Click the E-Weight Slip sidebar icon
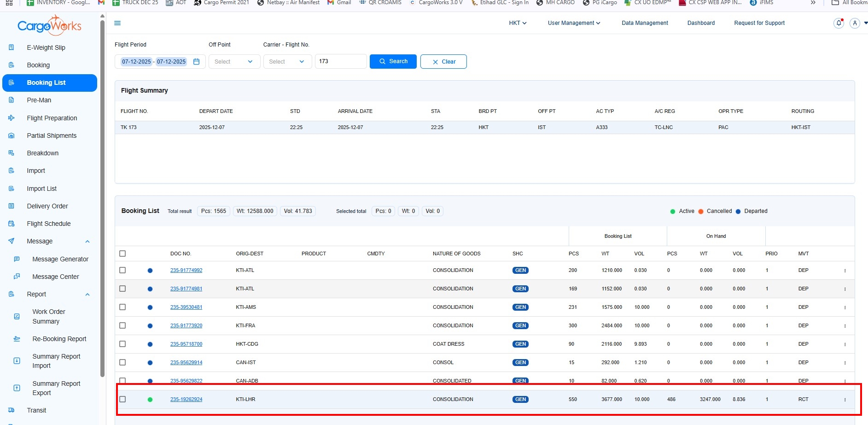The width and height of the screenshot is (868, 425). coord(12,47)
